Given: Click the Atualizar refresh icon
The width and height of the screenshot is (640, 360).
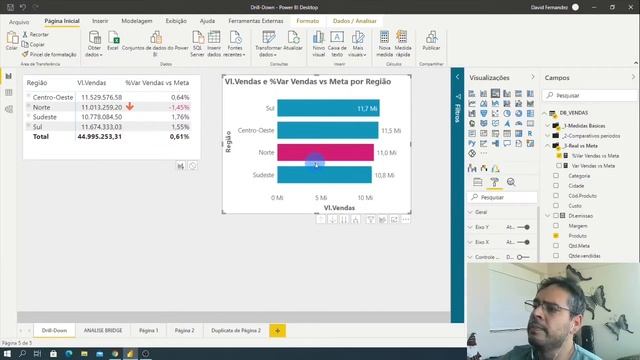Looking at the screenshot, I should [x=293, y=38].
